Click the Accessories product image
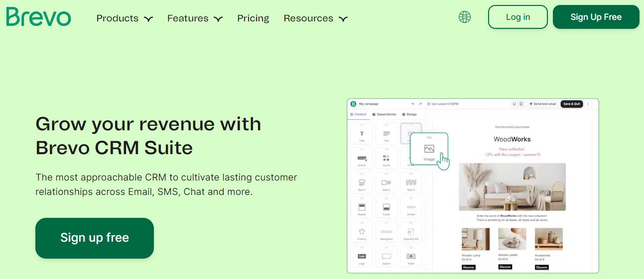 (549, 239)
